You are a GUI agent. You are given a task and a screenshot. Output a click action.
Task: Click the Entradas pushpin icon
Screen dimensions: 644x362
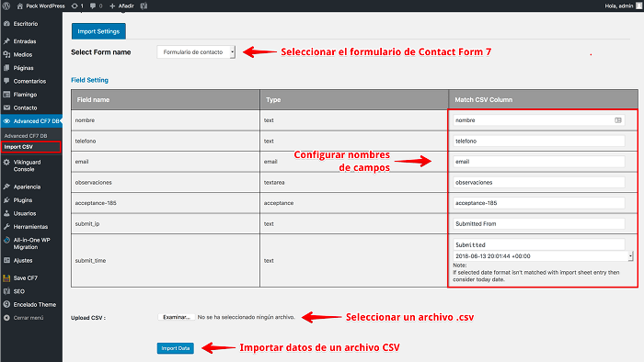click(6, 41)
